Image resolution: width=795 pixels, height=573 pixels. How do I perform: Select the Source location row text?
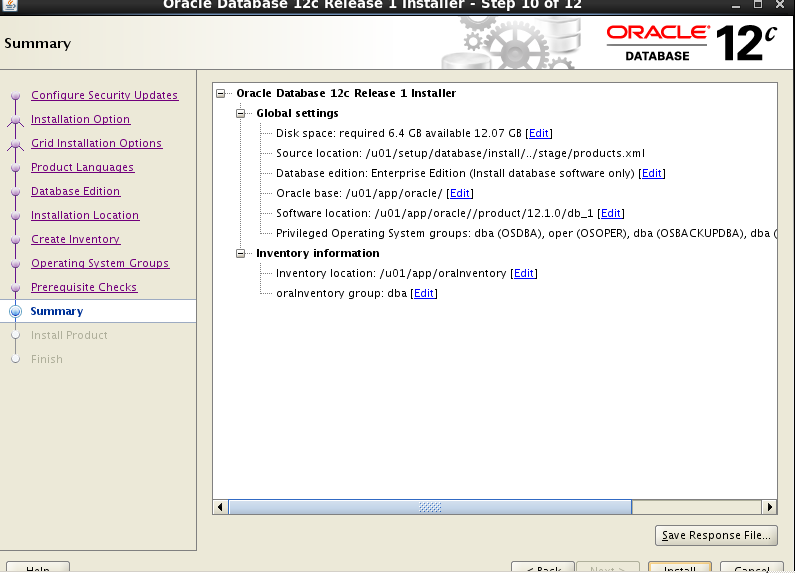click(460, 153)
